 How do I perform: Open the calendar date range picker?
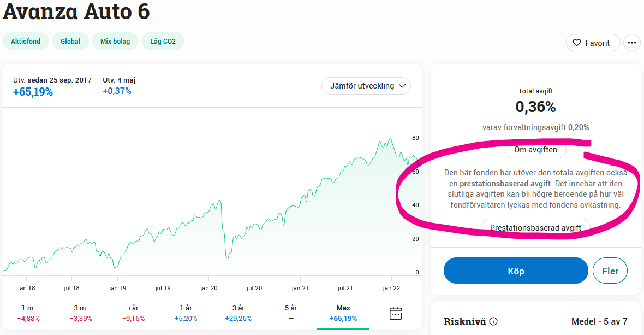coord(396,313)
